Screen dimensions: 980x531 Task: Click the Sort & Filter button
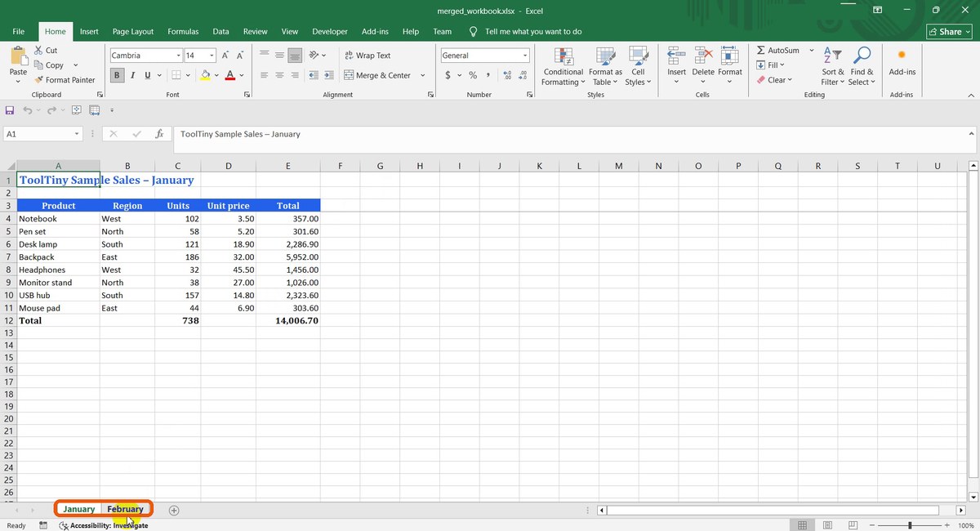click(832, 65)
